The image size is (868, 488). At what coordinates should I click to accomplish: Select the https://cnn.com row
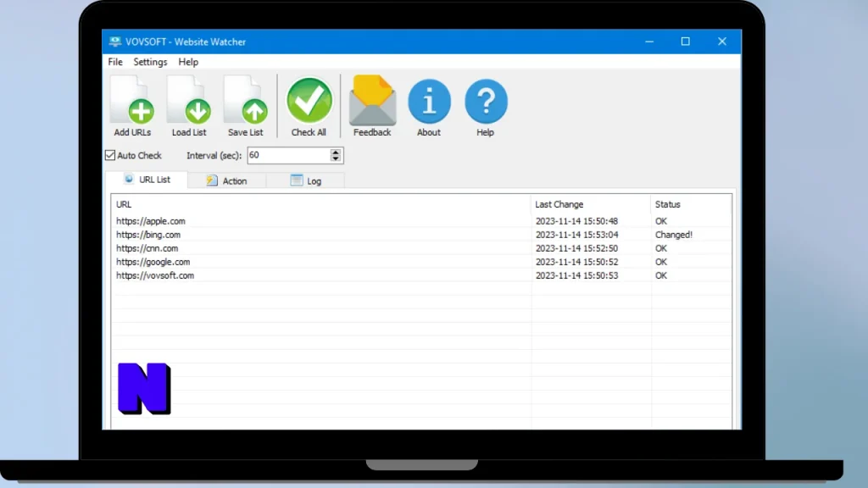(420, 248)
